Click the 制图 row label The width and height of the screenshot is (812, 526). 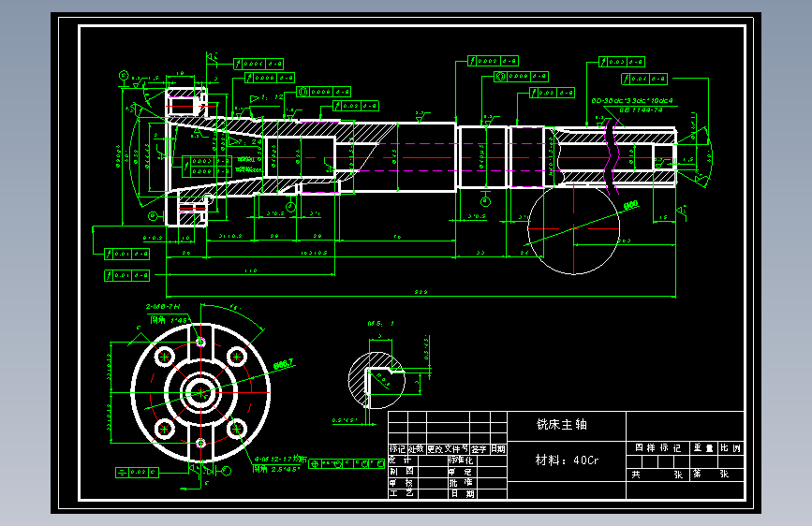coord(401,472)
